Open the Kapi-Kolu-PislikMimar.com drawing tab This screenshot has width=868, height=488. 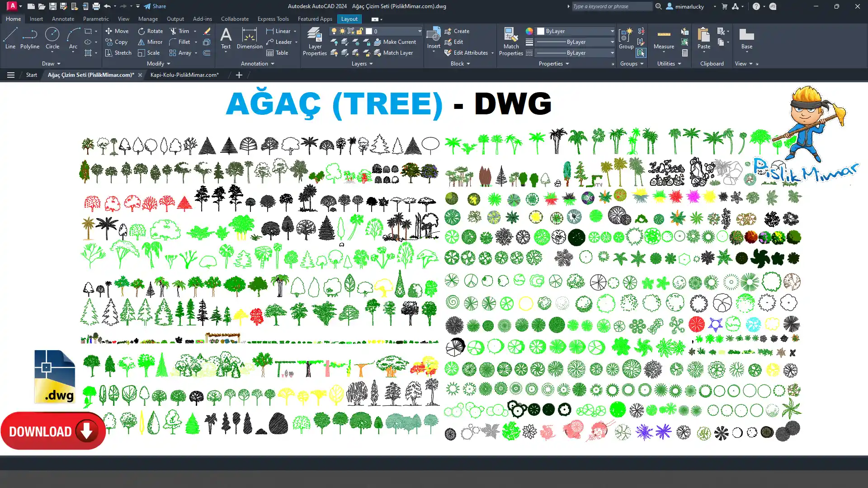(x=184, y=75)
